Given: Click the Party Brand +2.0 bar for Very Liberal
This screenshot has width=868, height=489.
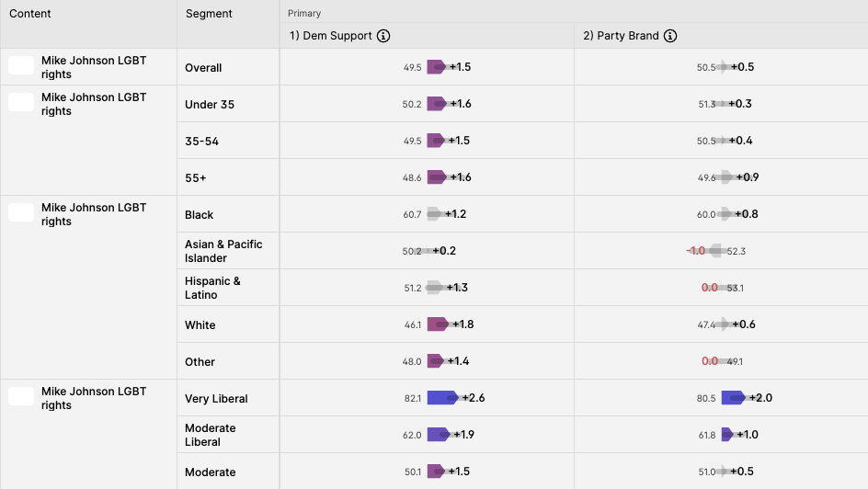Looking at the screenshot, I should point(734,398).
